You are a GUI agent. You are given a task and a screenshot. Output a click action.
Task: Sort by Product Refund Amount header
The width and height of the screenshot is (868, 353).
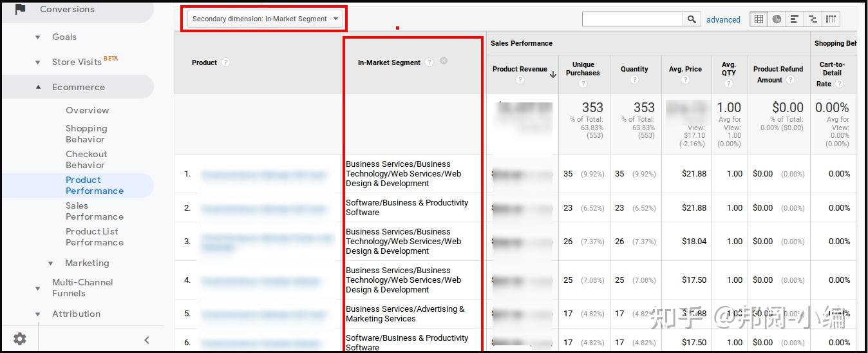tap(778, 74)
